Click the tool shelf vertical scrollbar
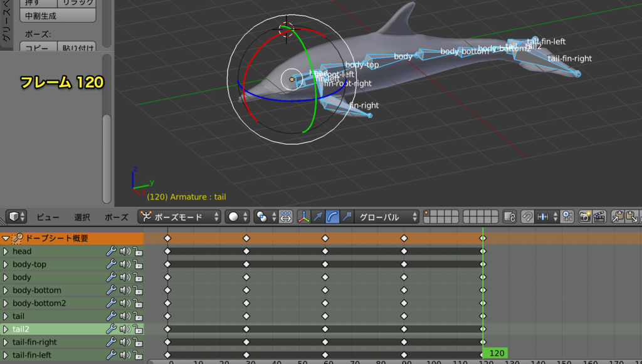642x364 pixels. point(107,159)
